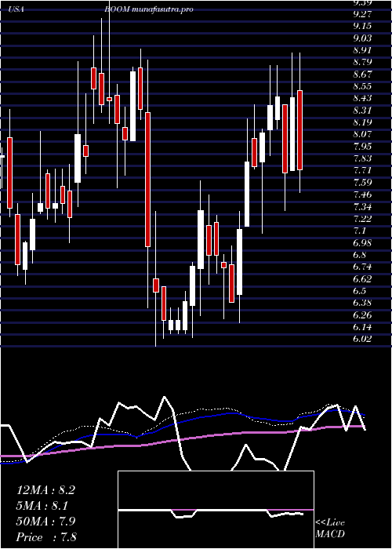Click the 8.91 price level label

pyautogui.click(x=362, y=50)
